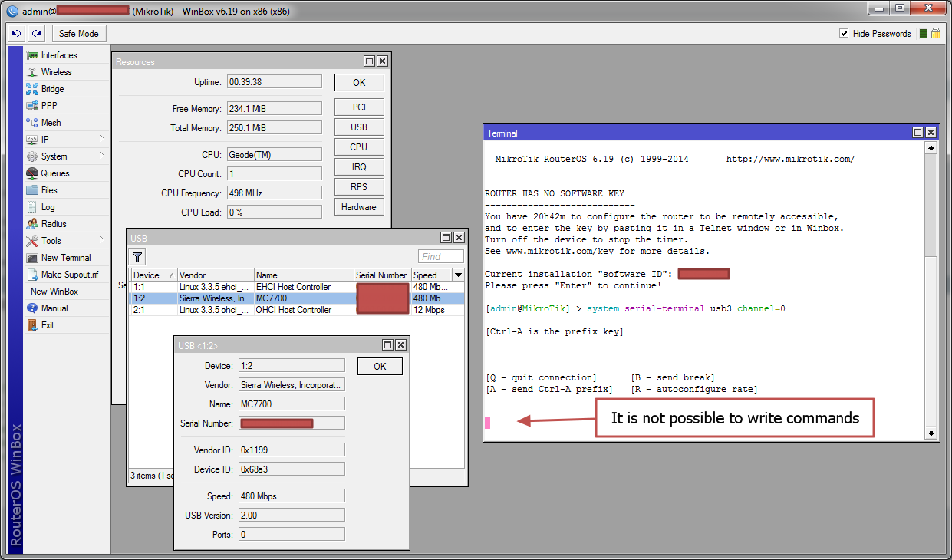Expand the IP submenu arrow
Viewport: 952px width, 560px height.
[x=101, y=139]
